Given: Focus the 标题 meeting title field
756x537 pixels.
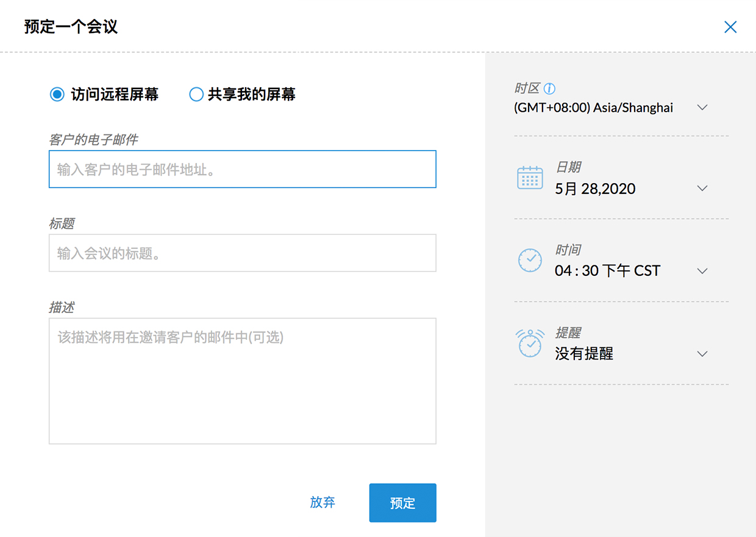Looking at the screenshot, I should point(242,253).
